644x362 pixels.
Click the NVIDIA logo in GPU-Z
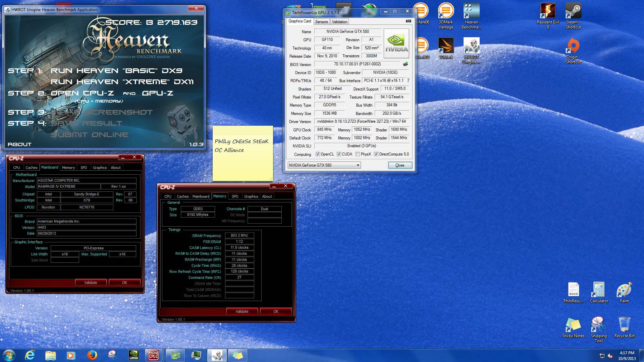click(396, 44)
